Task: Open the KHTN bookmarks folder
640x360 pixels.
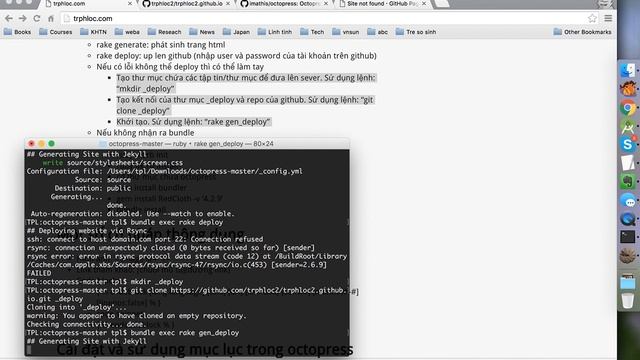Action: (93, 32)
